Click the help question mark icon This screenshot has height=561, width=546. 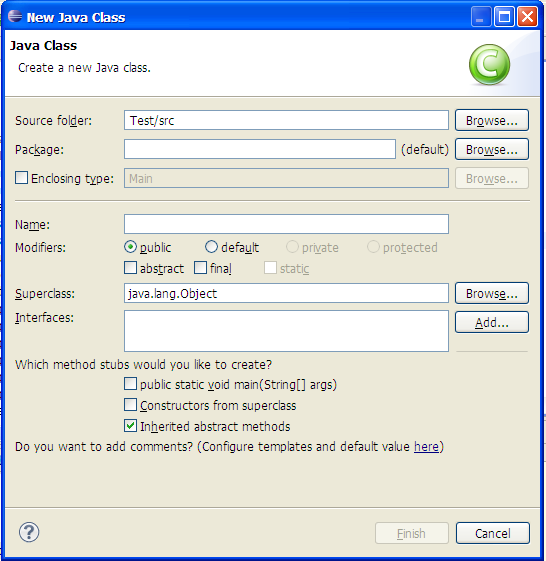coord(29,532)
